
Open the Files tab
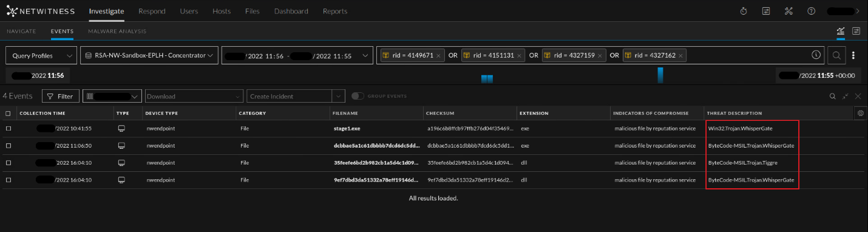(x=253, y=11)
